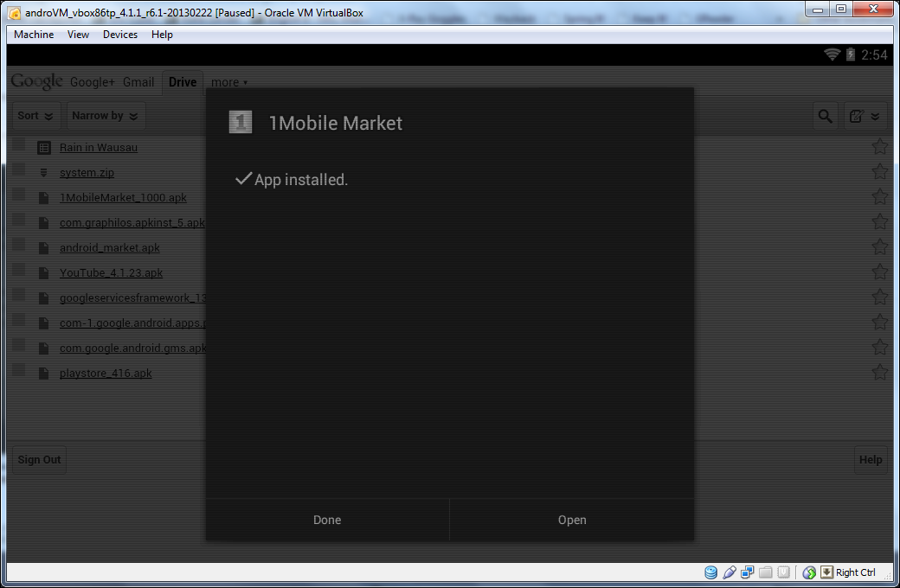
Task: Open playstore_416.apk link
Action: click(x=106, y=374)
